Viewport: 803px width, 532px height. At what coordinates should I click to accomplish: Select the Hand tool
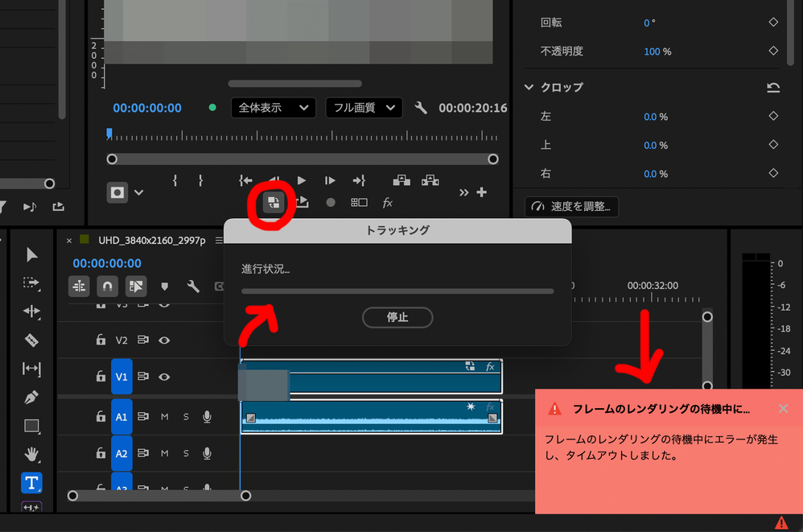[31, 454]
